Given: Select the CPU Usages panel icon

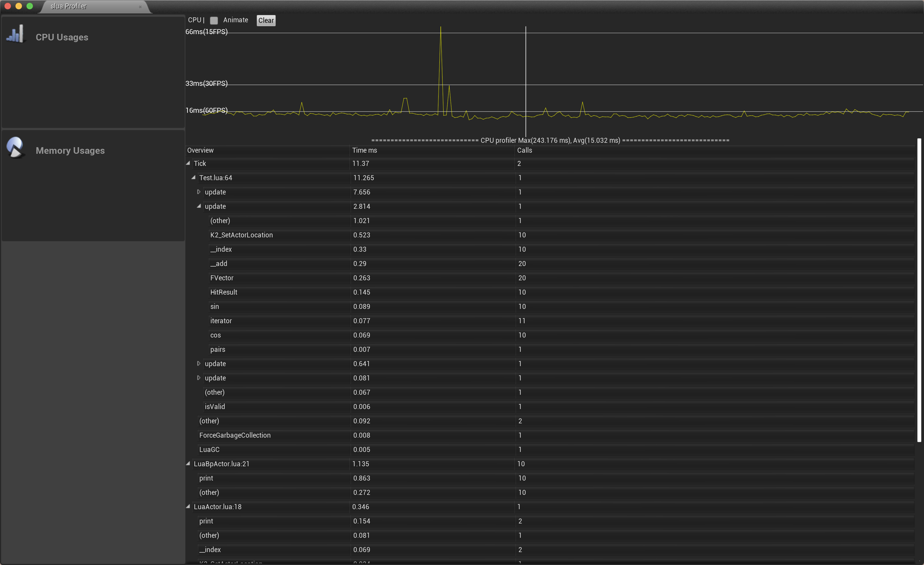Looking at the screenshot, I should coord(16,33).
